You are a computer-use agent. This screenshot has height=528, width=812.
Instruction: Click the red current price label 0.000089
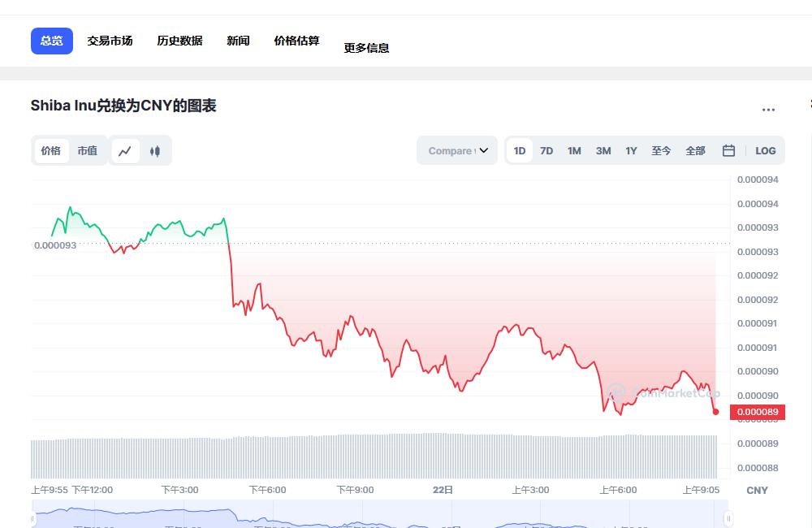pos(758,412)
